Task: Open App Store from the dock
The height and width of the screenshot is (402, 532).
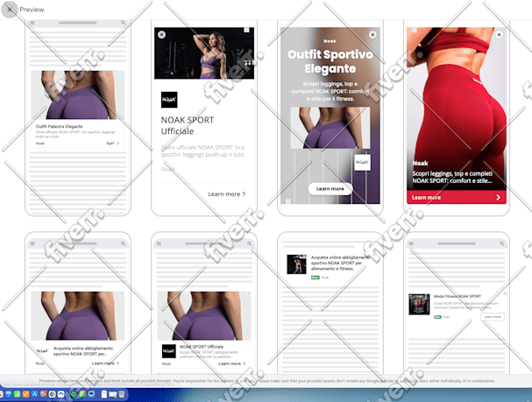Action: pyautogui.click(x=34, y=394)
